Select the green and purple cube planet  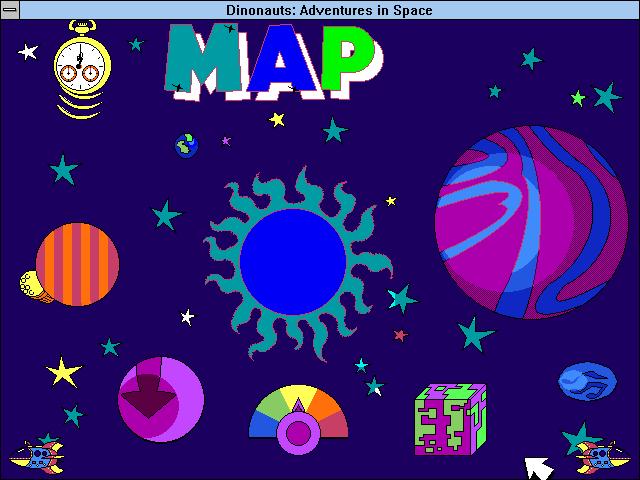(451, 419)
